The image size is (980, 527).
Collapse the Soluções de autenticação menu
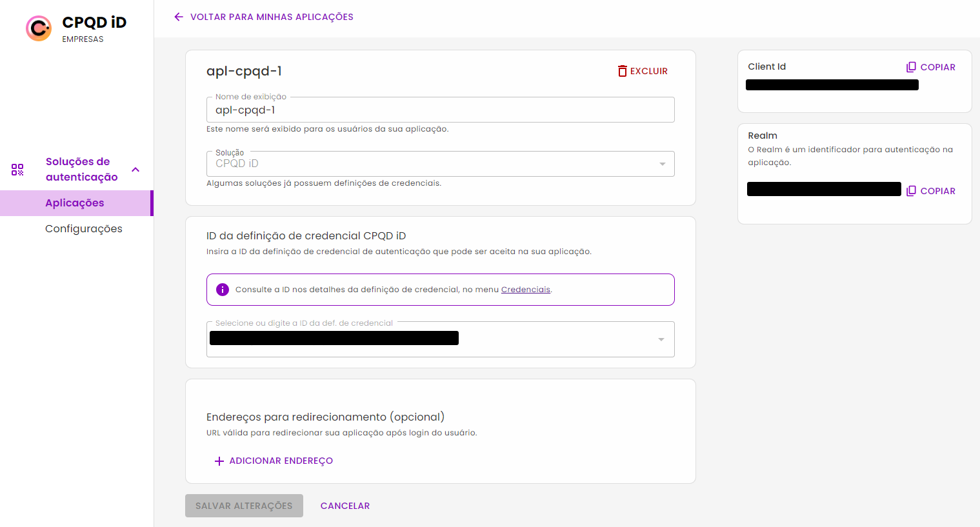point(135,169)
